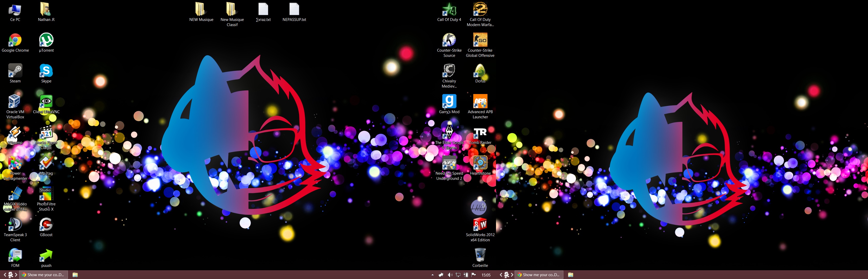Select the Dofus icon

tap(480, 73)
